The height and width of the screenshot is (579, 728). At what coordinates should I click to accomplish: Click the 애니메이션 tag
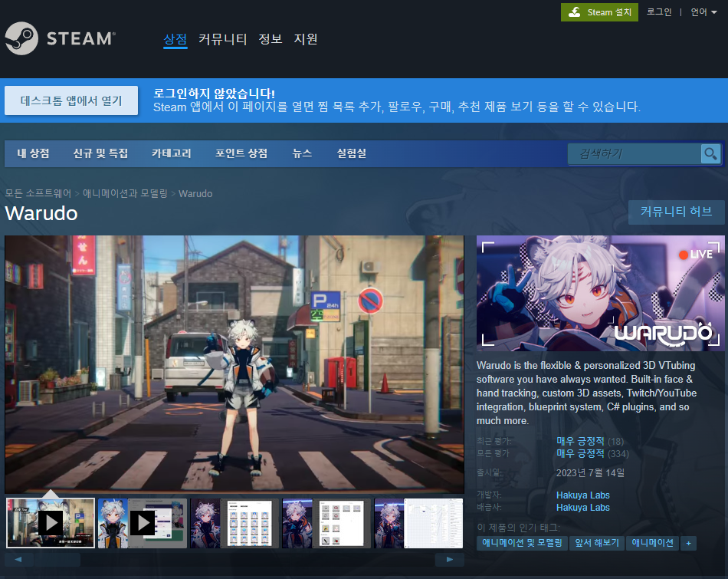(652, 543)
